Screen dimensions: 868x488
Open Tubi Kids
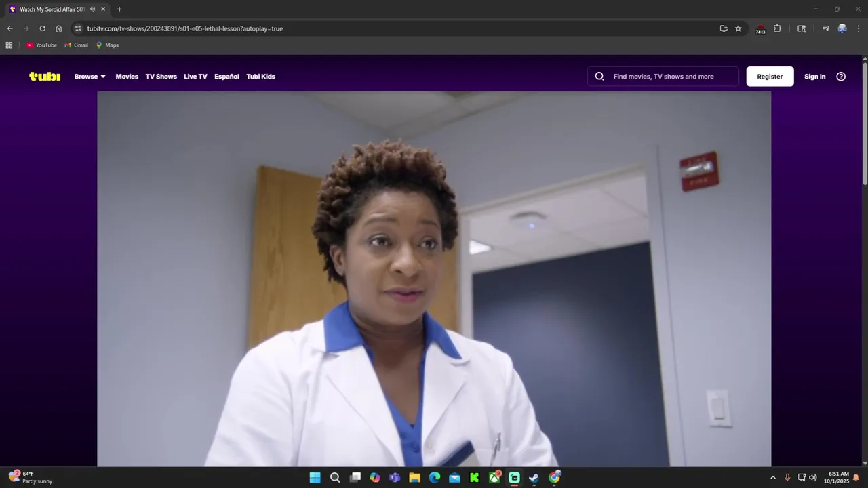[x=260, y=77]
